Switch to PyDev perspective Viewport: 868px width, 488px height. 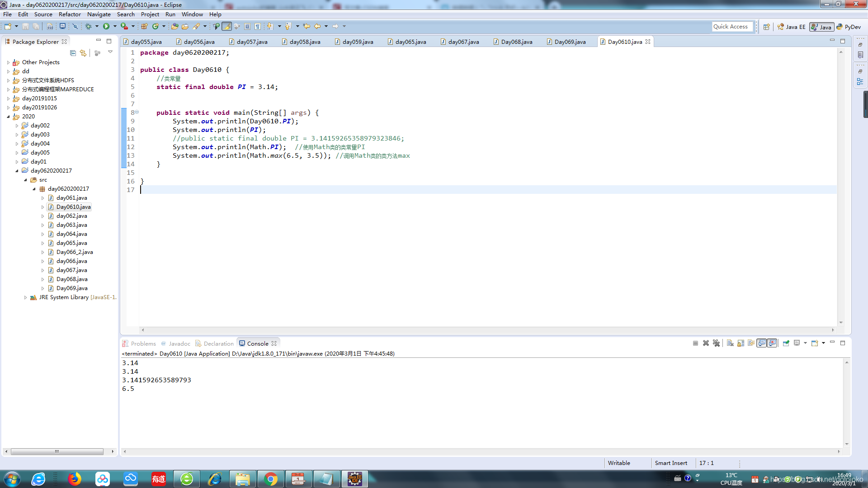point(848,27)
